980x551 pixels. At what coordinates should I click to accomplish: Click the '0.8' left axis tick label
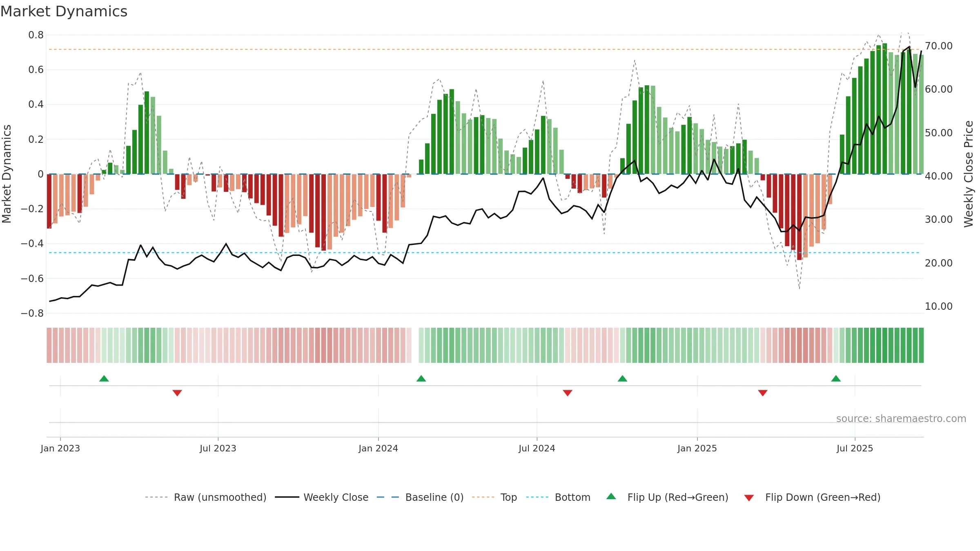36,35
